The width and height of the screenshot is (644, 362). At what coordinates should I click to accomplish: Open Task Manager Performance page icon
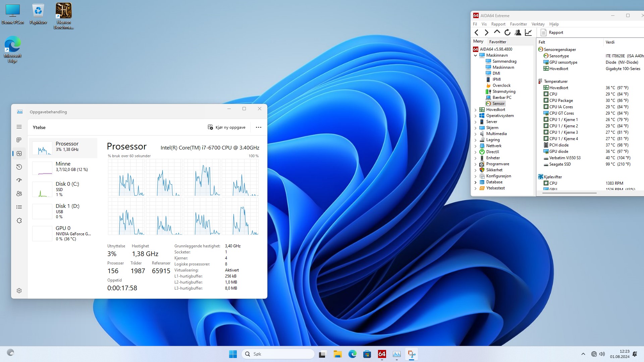click(x=19, y=154)
